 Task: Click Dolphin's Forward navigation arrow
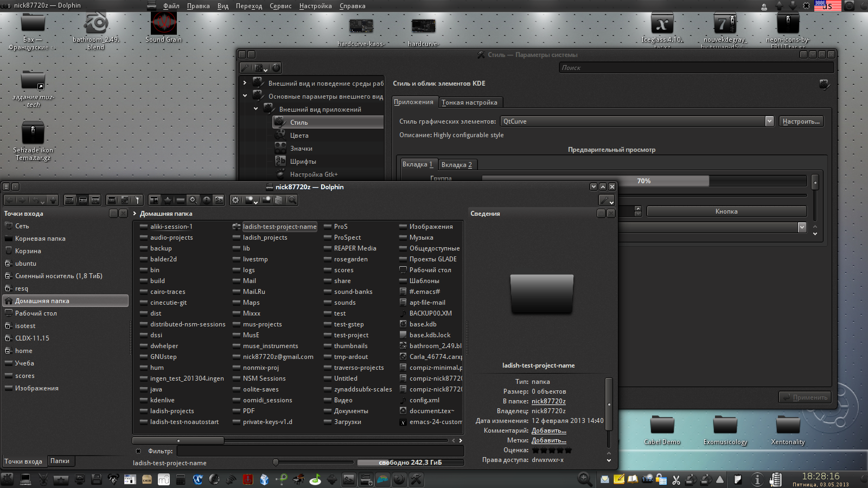(22, 200)
